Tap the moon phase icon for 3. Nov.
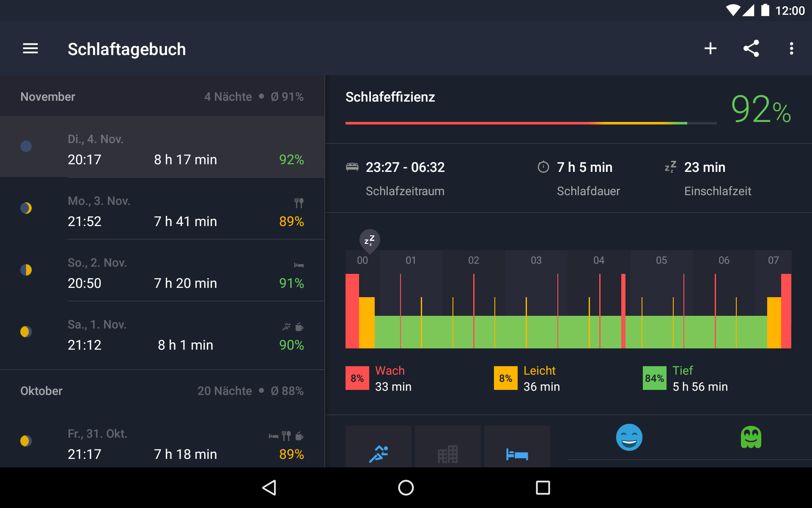This screenshot has width=812, height=508. tap(26, 208)
